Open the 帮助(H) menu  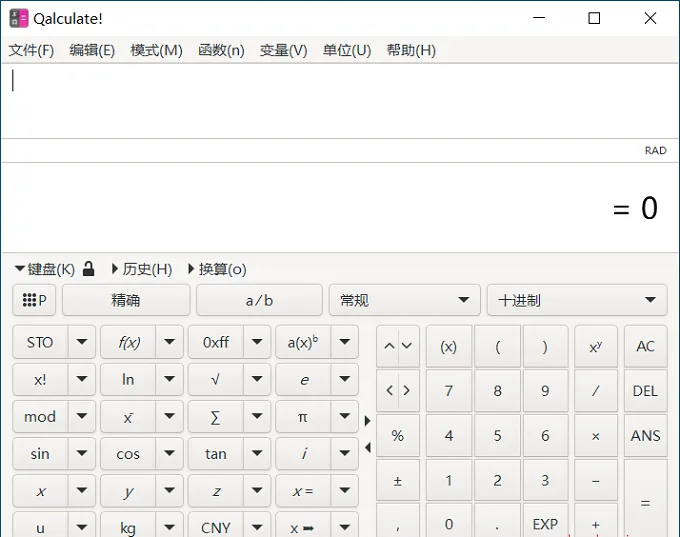point(411,50)
